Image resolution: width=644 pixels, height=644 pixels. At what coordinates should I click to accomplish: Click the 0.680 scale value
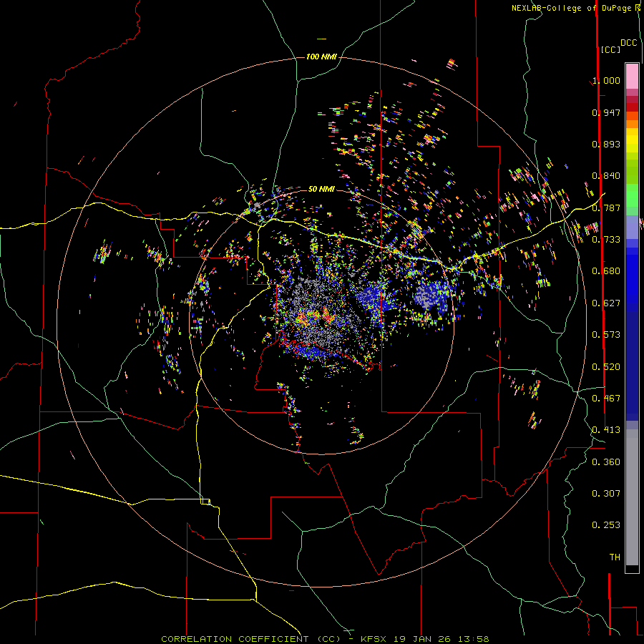point(606,271)
